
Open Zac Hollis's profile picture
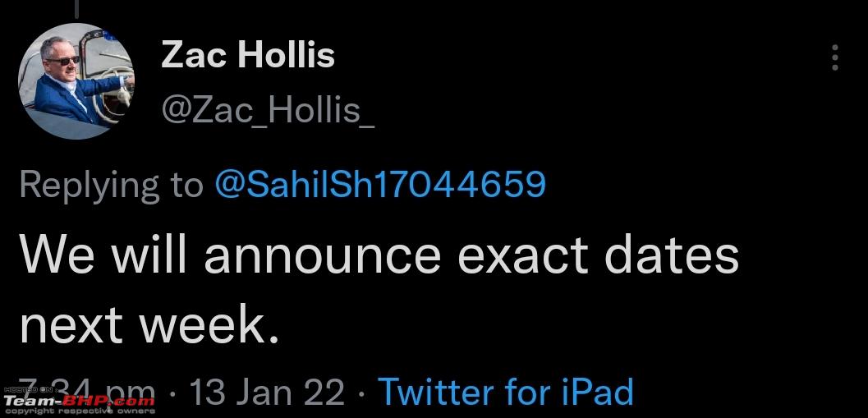click(76, 80)
